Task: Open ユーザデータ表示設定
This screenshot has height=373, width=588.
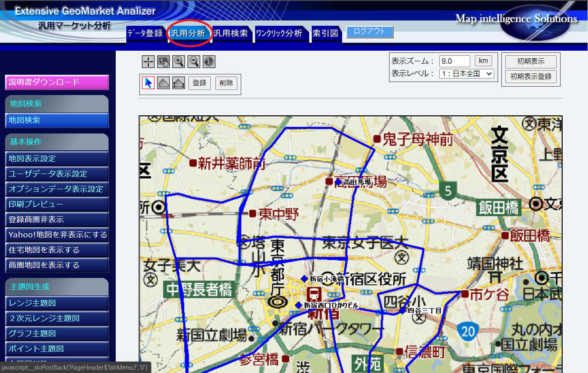Action: [57, 174]
